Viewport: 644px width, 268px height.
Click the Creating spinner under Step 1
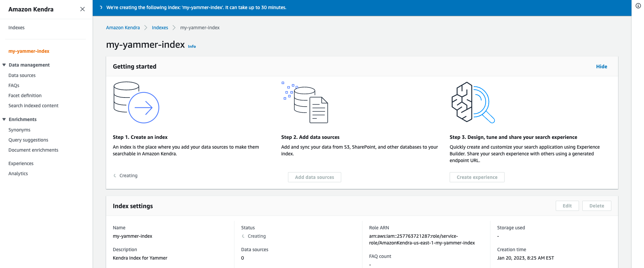[x=115, y=176]
